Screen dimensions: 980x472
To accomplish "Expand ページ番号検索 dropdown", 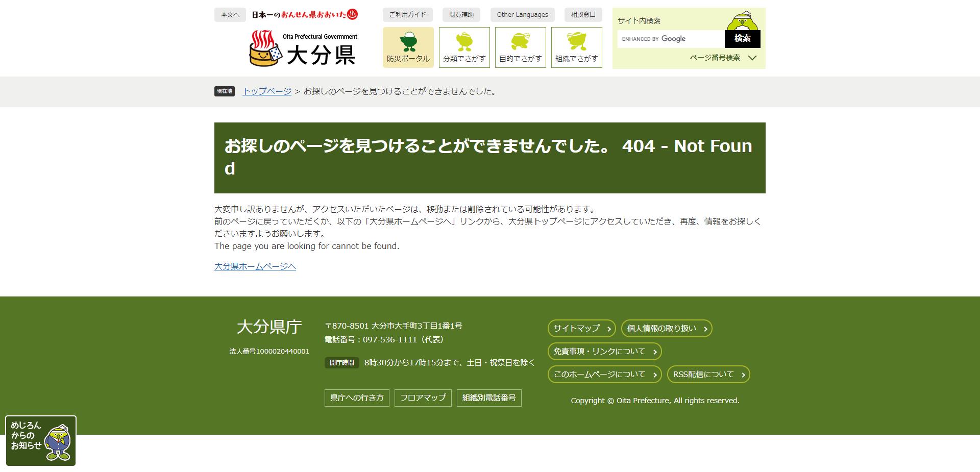I will click(721, 58).
